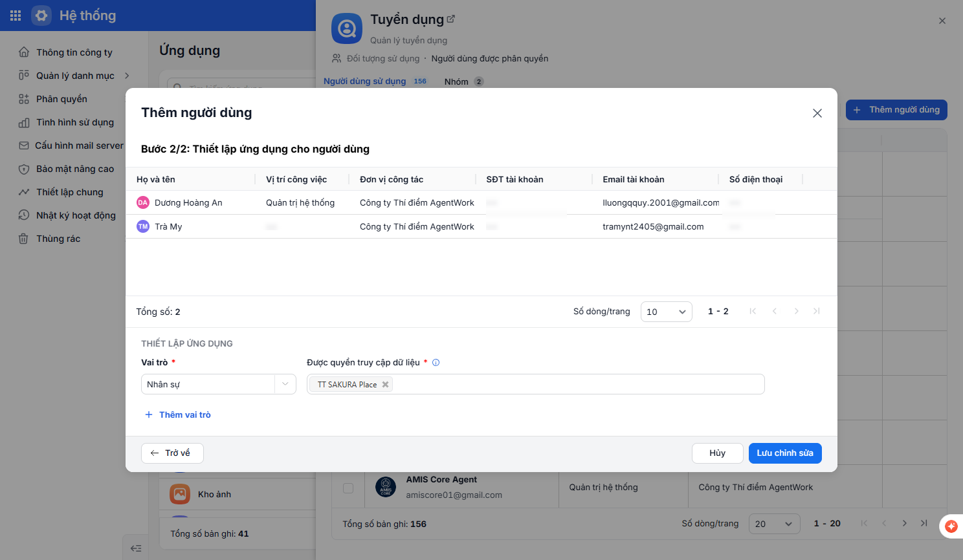The height and width of the screenshot is (560, 963).
Task: Click the Lưu chỉnh sửa button
Action: pyautogui.click(x=785, y=453)
